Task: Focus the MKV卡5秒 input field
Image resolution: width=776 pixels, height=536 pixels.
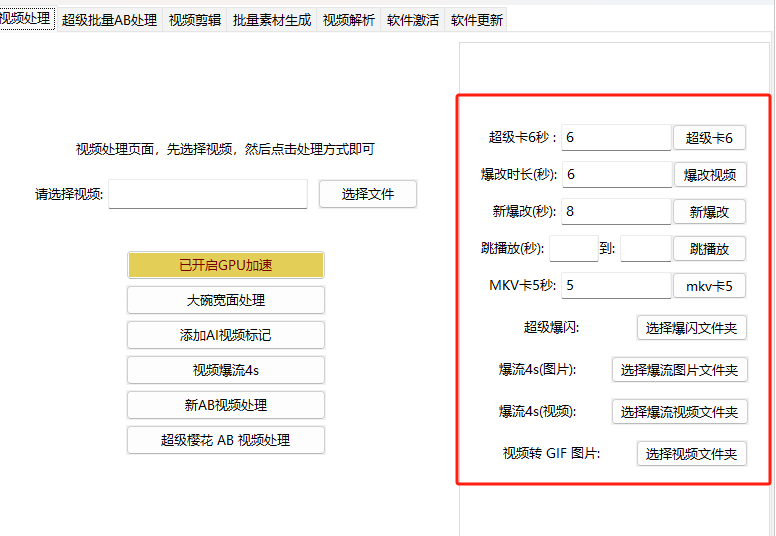Action: pos(616,286)
